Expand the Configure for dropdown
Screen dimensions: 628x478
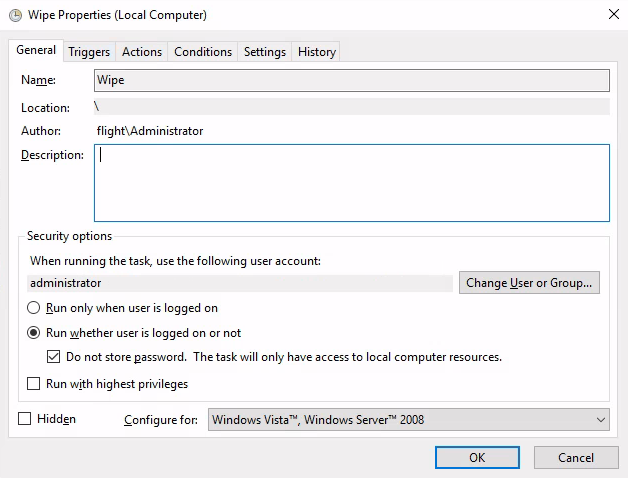[x=409, y=420]
